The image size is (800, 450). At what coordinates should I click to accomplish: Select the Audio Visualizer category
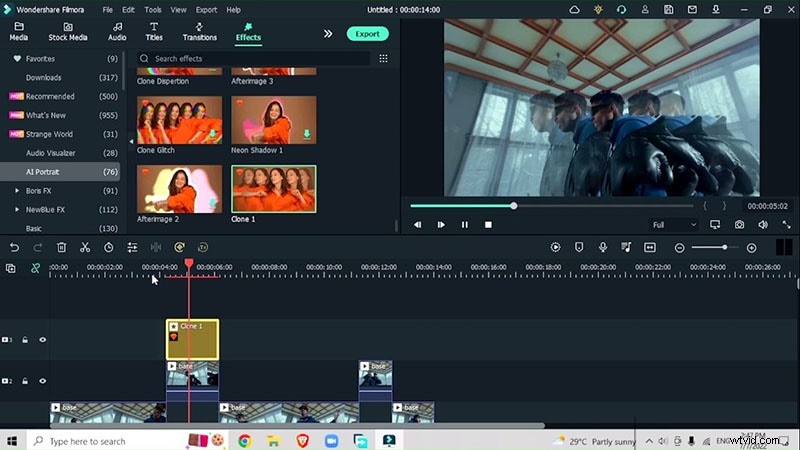pos(60,153)
